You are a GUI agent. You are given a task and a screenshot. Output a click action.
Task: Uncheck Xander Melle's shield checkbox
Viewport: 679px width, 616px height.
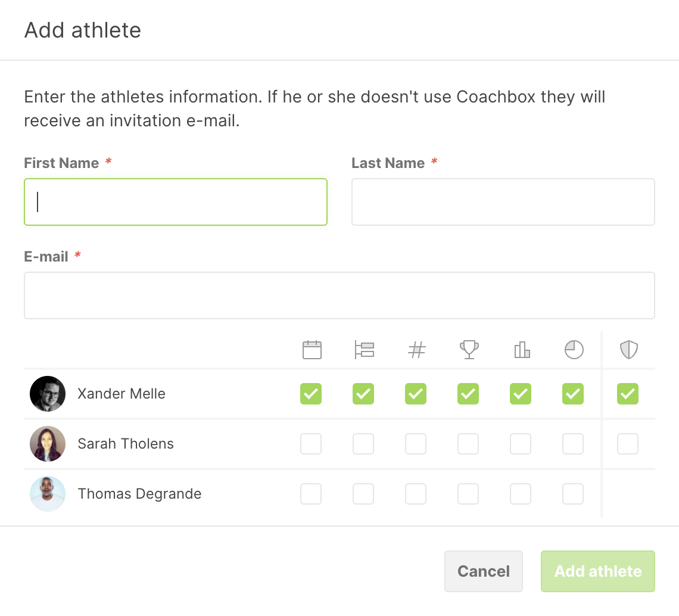tap(627, 394)
